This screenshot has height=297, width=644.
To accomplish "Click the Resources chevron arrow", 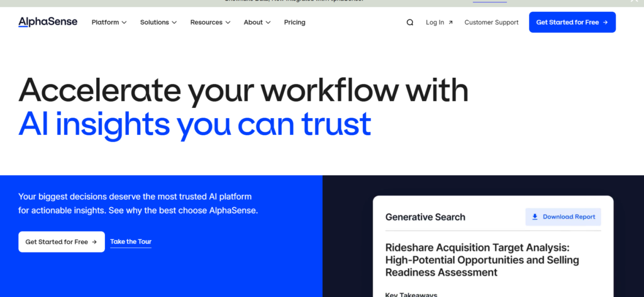I will 228,23.
